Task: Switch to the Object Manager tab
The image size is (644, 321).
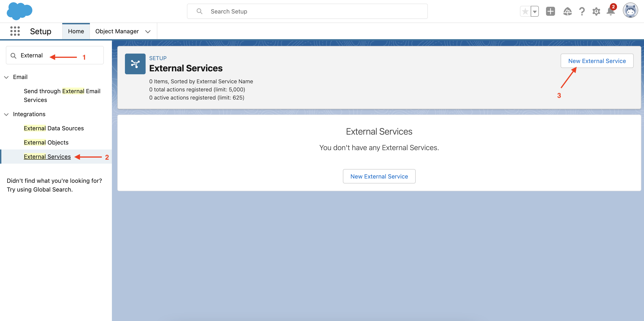Action: (x=117, y=31)
